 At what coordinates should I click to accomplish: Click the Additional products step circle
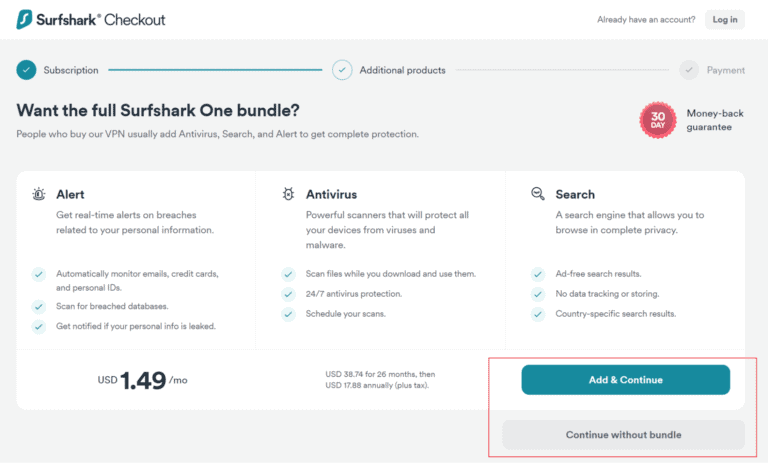(343, 70)
